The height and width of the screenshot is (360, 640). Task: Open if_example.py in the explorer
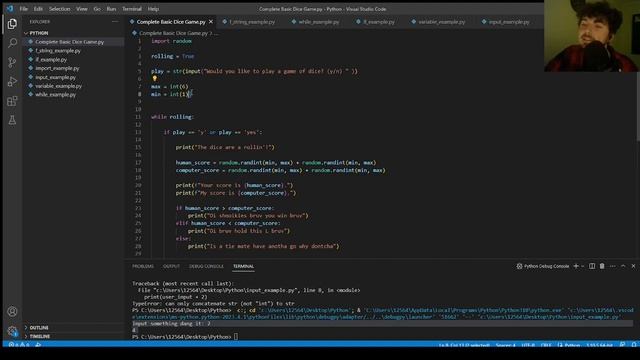tap(73, 60)
